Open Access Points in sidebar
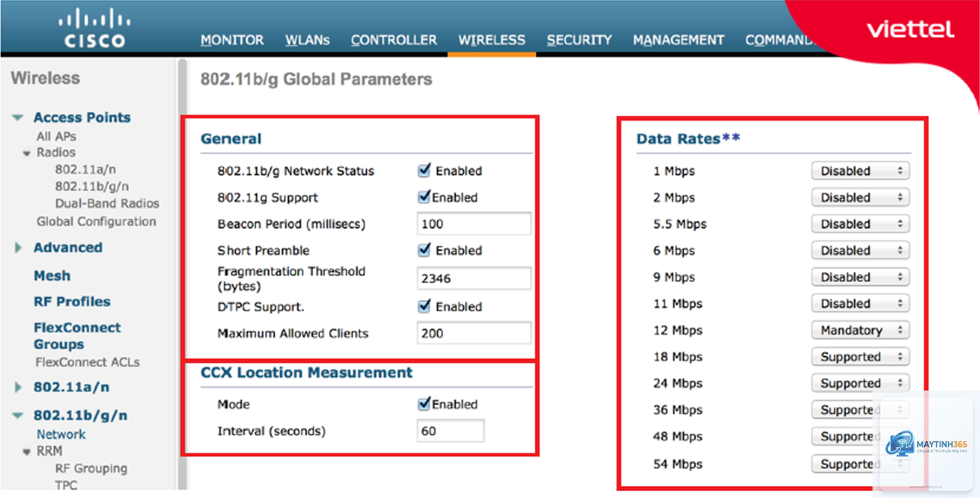 point(82,117)
